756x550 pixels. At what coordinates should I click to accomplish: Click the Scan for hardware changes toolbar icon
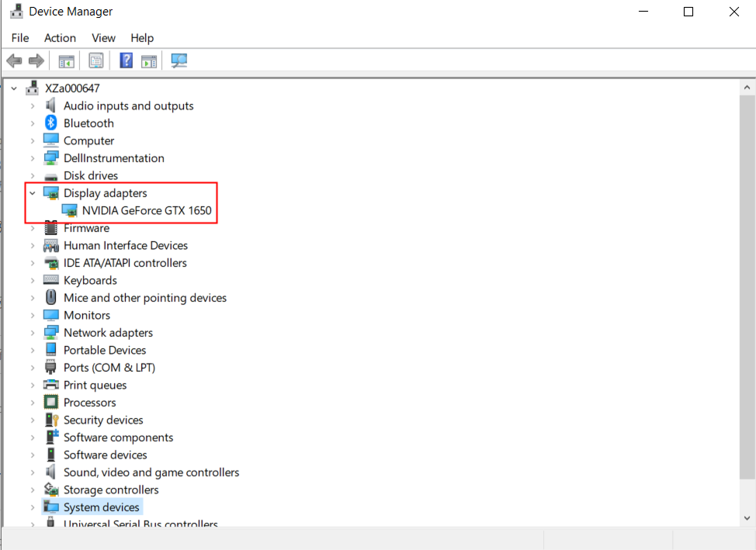[179, 61]
